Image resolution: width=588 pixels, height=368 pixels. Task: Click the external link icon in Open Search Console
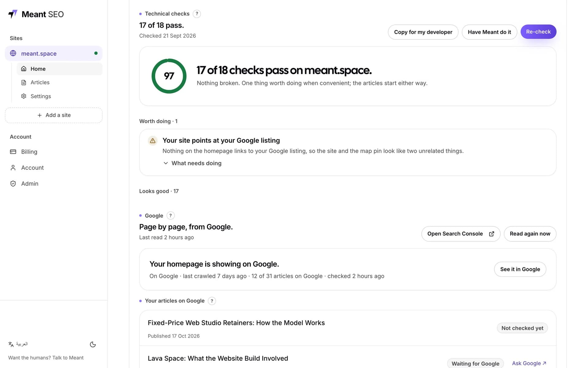[492, 234]
